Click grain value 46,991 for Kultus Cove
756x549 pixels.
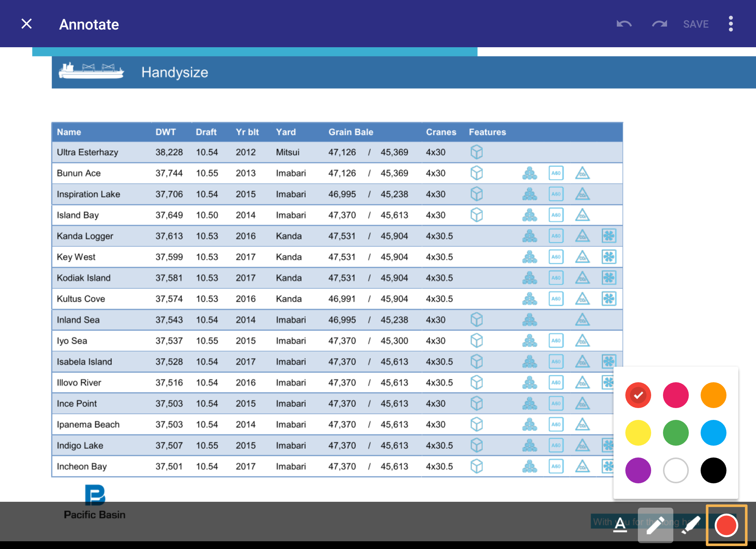click(342, 299)
